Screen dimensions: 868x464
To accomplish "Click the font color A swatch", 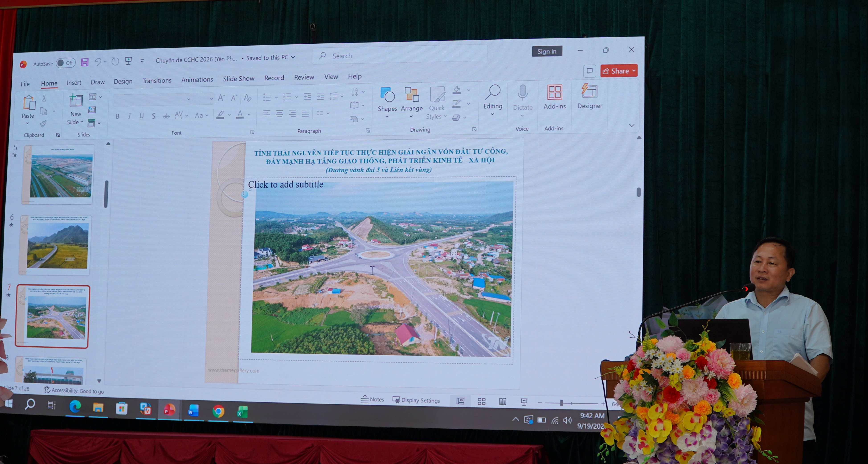I will 240,114.
